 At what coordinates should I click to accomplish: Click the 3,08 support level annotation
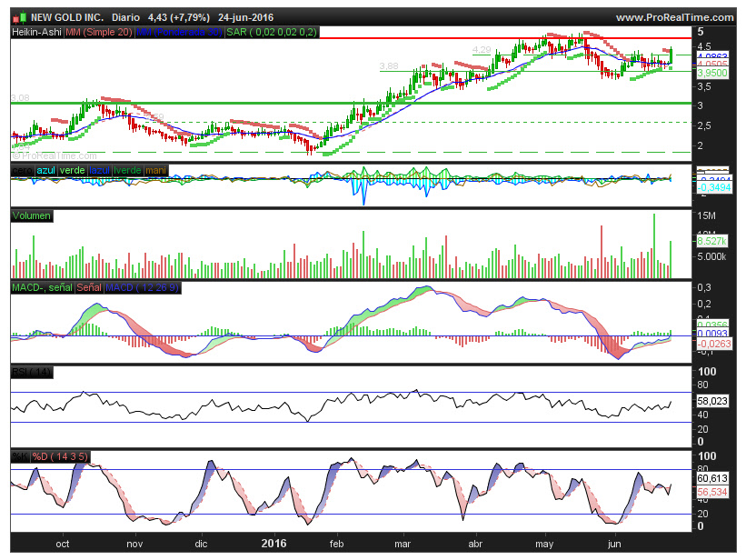tap(20, 98)
